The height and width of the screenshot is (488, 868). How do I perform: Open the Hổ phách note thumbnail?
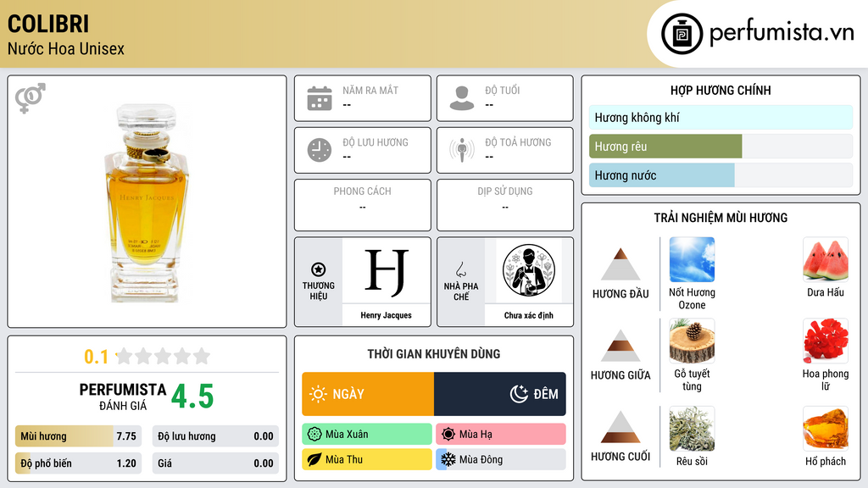pyautogui.click(x=826, y=429)
